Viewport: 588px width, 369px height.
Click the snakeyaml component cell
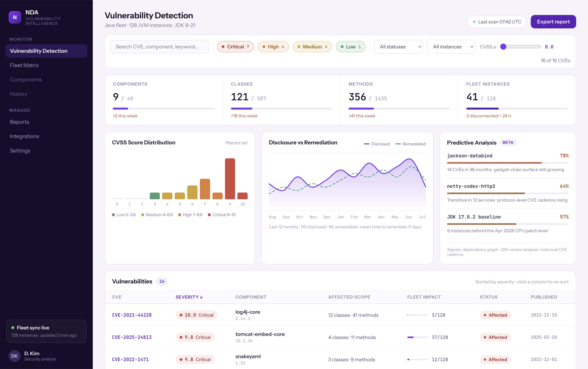(x=248, y=359)
